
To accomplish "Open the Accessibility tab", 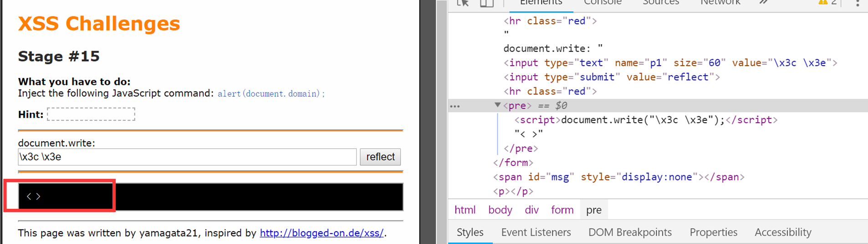I will click(783, 232).
